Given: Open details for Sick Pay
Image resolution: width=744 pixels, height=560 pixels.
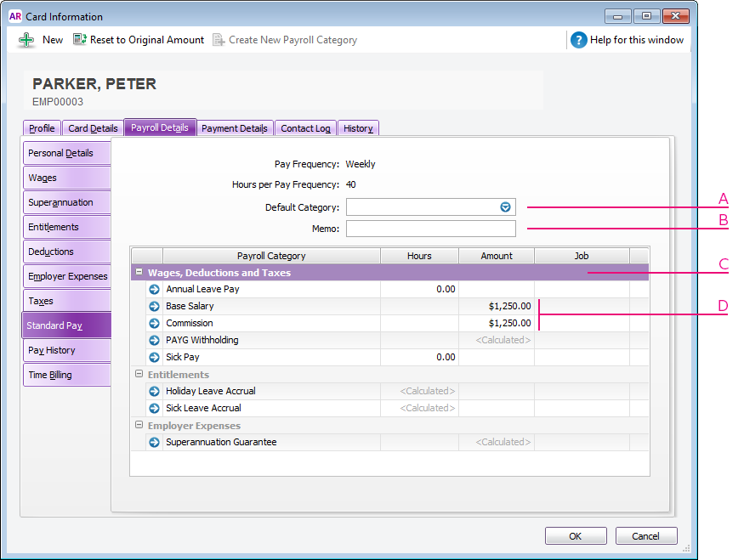Looking at the screenshot, I should tap(154, 357).
